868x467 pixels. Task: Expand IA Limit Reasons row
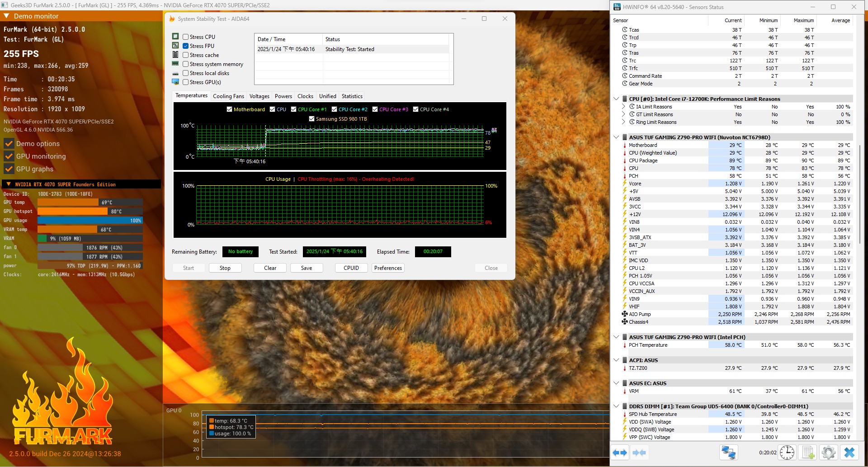click(x=623, y=107)
